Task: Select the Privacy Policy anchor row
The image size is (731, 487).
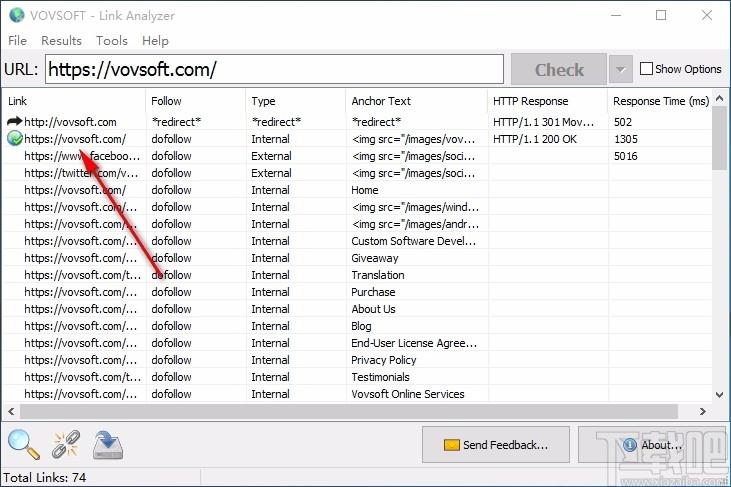Action: coord(357,360)
